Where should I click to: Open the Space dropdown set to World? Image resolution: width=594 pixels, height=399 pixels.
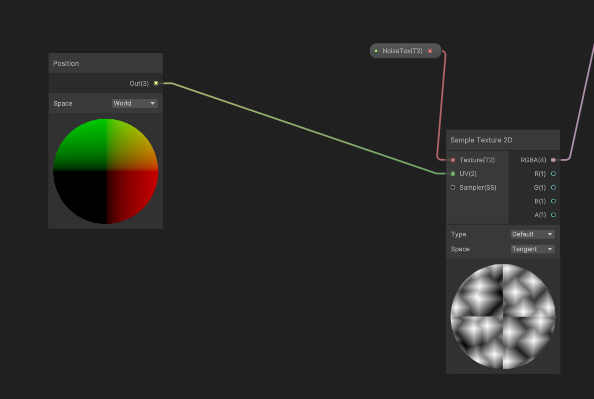(x=134, y=103)
